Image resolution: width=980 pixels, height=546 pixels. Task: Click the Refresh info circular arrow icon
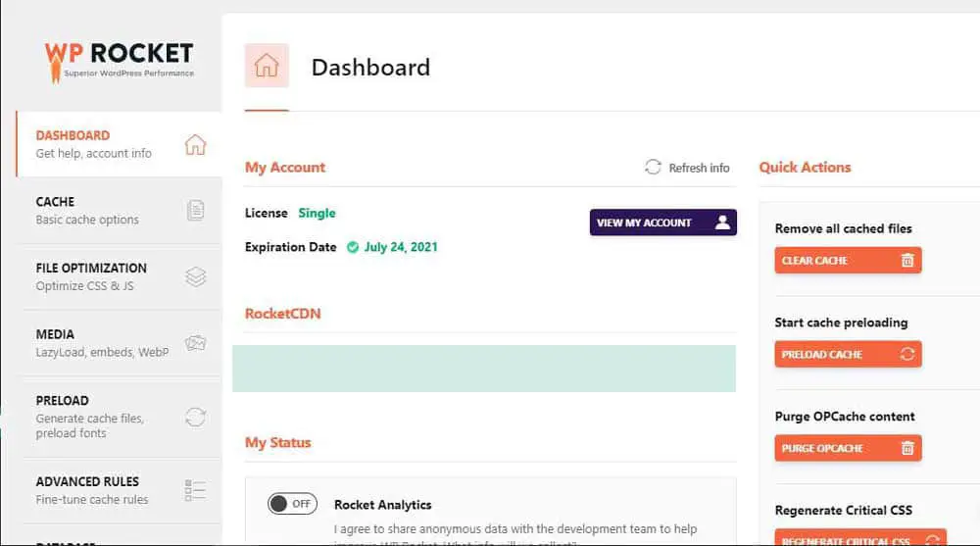pyautogui.click(x=653, y=167)
